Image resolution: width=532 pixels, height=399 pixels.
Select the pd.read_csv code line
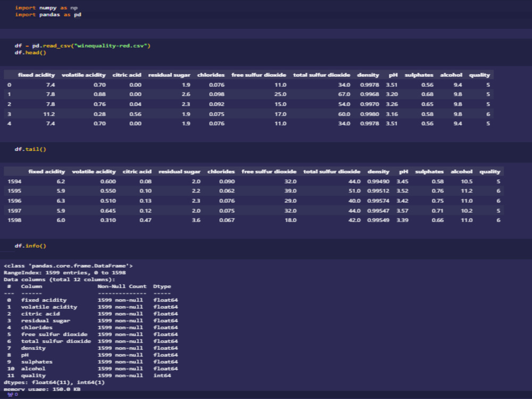82,46
